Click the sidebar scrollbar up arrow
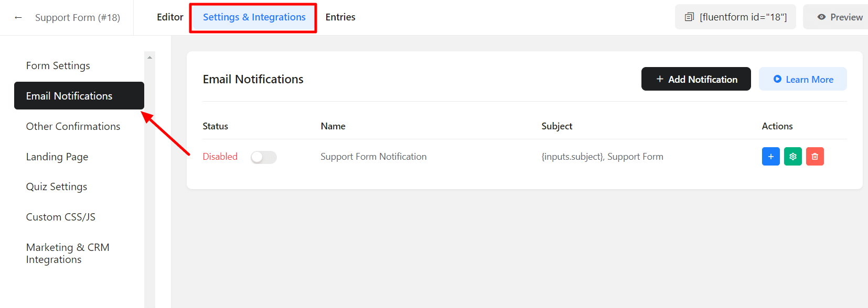Screen dimensions: 868x308 (149, 58)
